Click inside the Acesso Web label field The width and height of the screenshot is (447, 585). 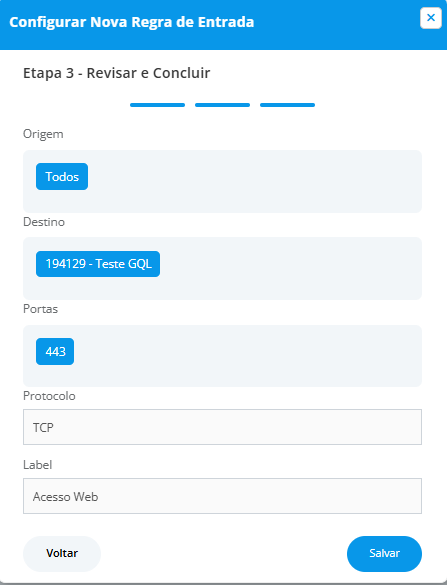[222, 496]
